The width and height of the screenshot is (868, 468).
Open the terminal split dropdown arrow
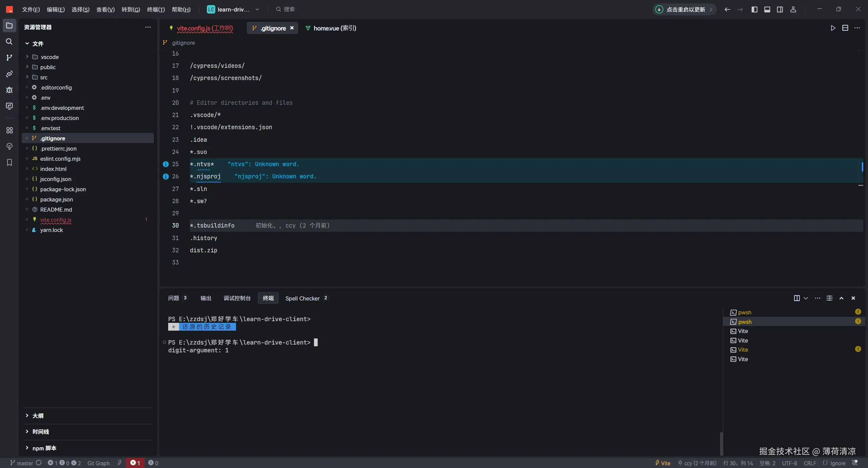(x=806, y=298)
